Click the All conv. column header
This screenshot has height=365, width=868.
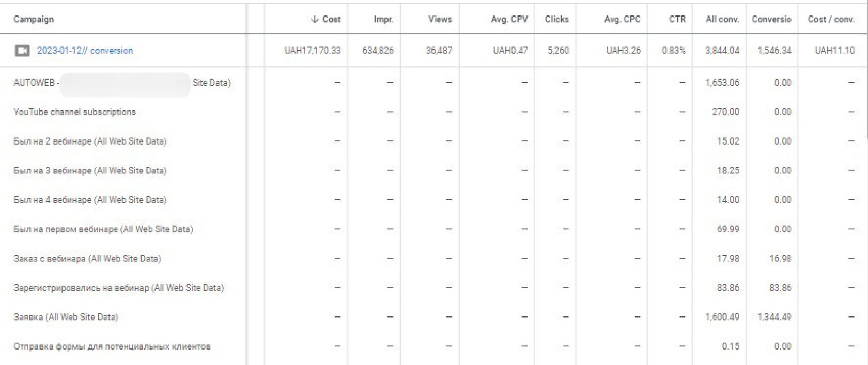point(722,19)
